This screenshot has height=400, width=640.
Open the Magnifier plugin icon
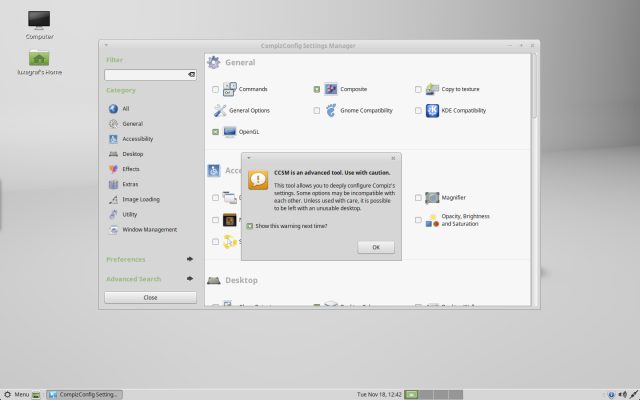coord(432,198)
